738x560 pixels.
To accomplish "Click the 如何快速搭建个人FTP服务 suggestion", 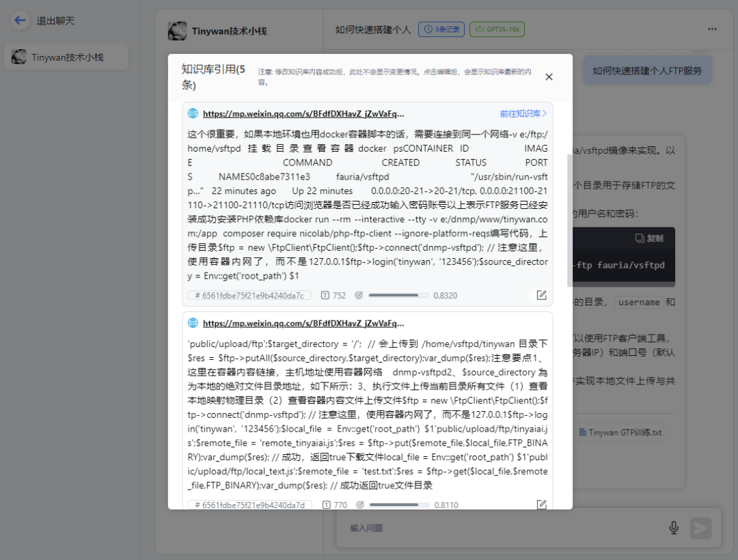I will click(646, 70).
